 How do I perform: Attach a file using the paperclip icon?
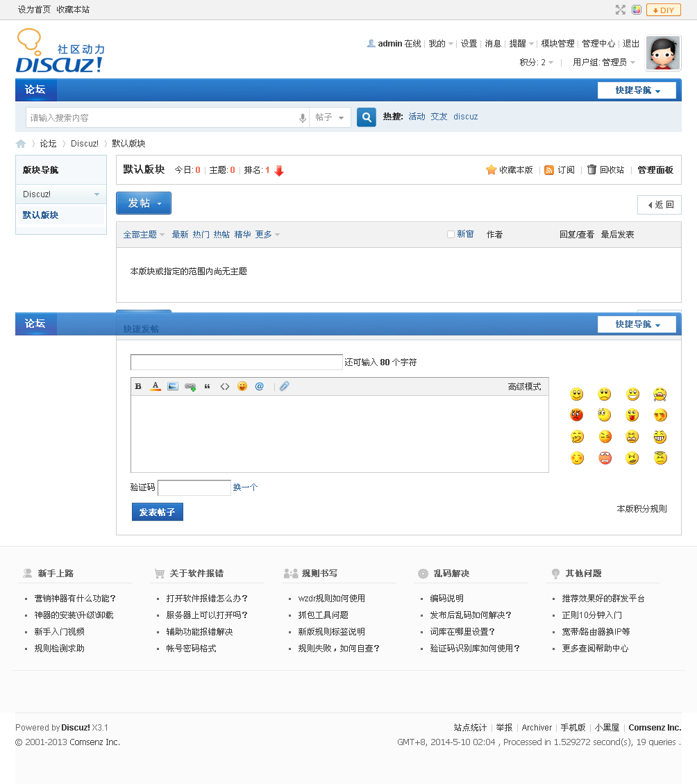pyautogui.click(x=284, y=386)
